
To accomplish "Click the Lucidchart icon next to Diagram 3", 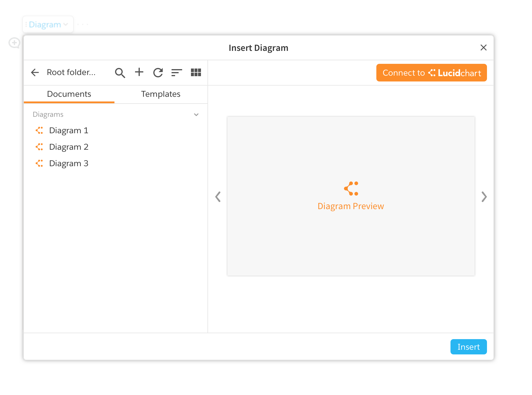I will (39, 163).
